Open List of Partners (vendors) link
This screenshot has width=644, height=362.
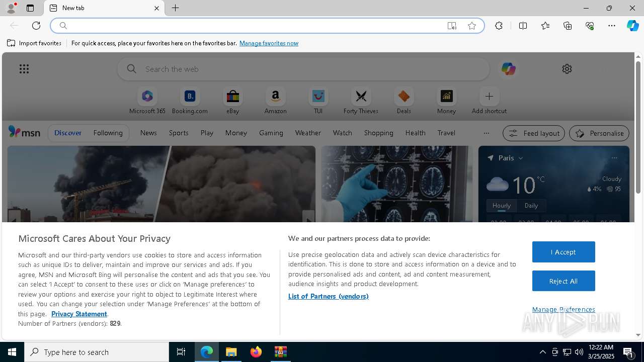pos(328,296)
